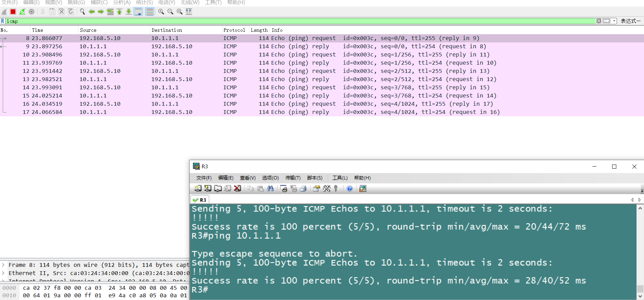This screenshot has width=644, height=300.
Task: Jump to the last packet
Action: pyautogui.click(x=129, y=12)
